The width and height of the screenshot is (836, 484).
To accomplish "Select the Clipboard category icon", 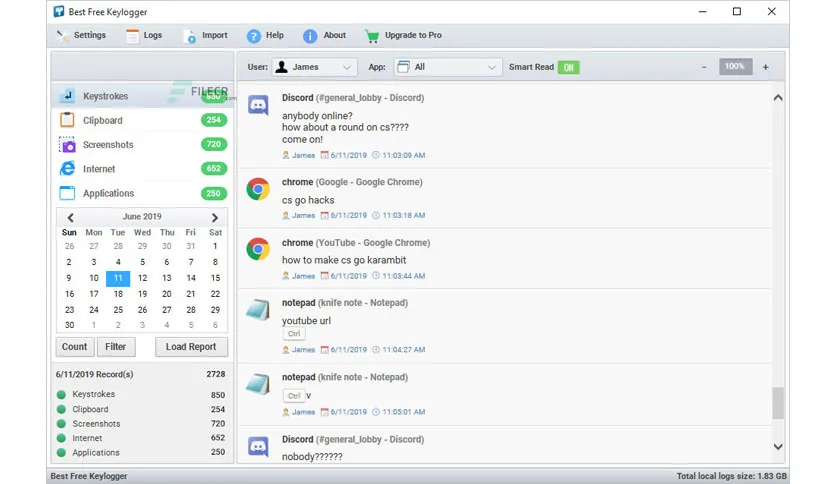I will click(67, 120).
